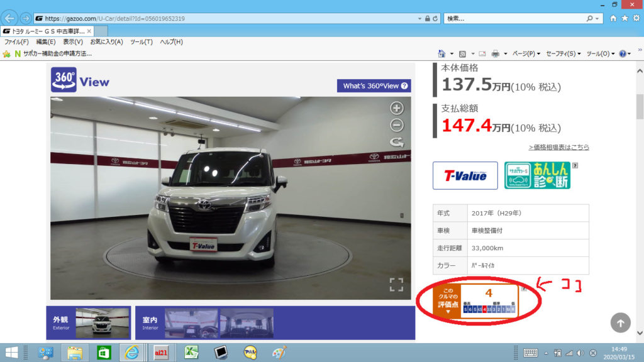Open the PAL icon in the taskbar
Screen dimensions: 644x362
coord(250,353)
